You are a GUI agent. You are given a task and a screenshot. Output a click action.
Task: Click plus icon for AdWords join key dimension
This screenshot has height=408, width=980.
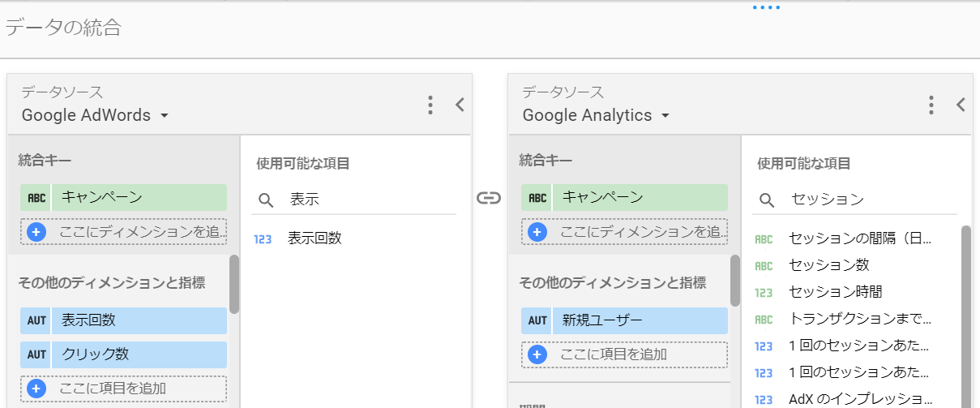[36, 232]
